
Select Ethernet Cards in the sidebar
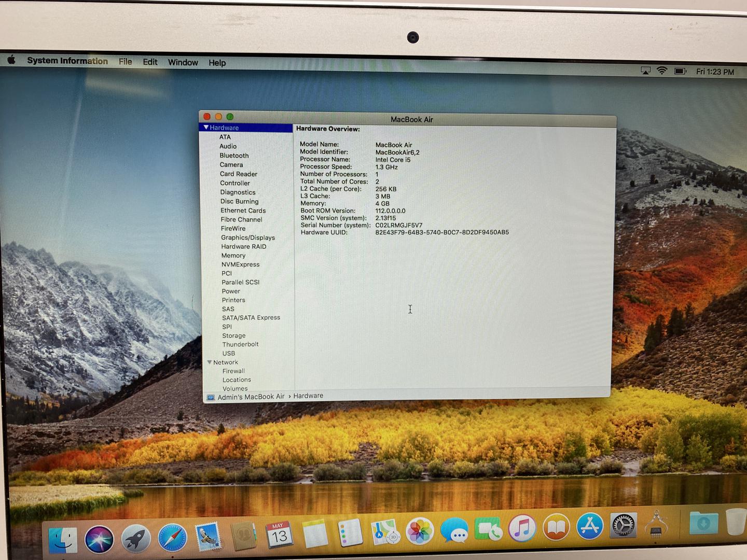click(x=243, y=211)
